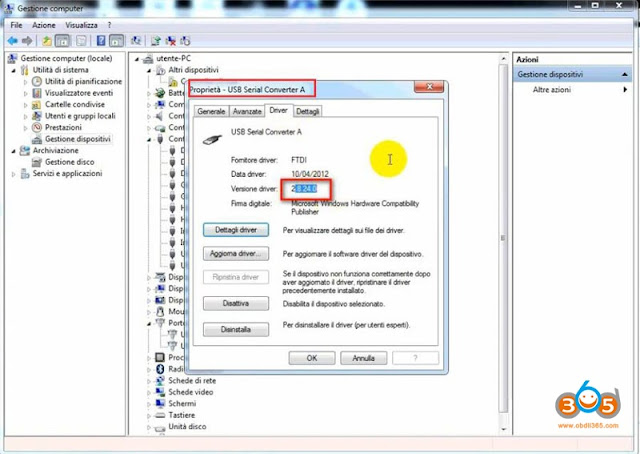Switch to the Avanzate tab
This screenshot has width=640, height=454.
click(x=247, y=111)
